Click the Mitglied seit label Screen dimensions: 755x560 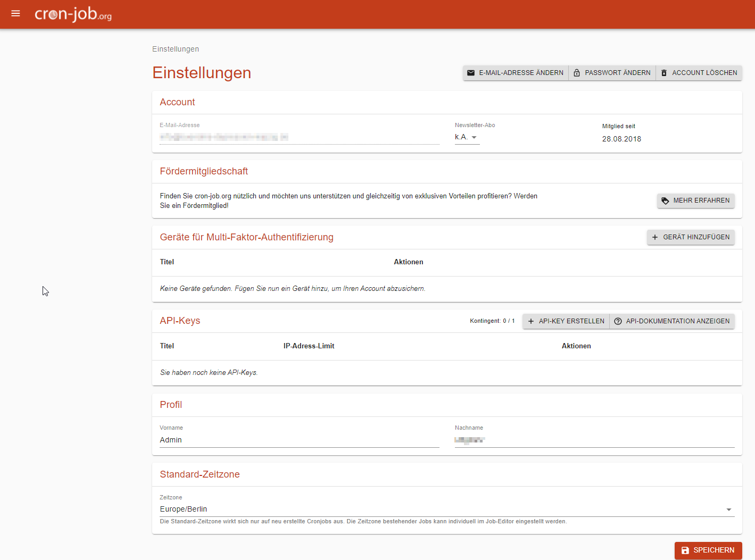coord(619,127)
